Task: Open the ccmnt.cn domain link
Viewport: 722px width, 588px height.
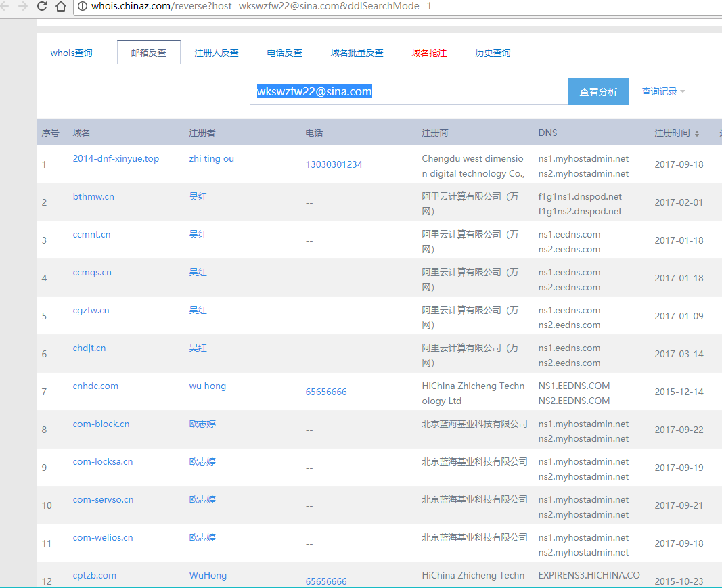Action: (91, 234)
